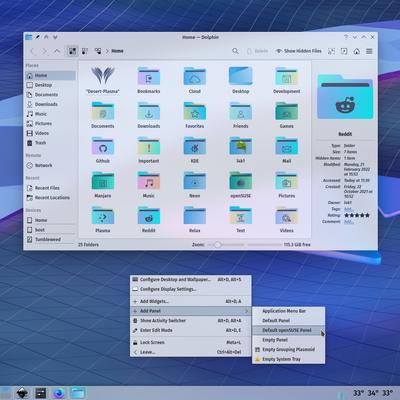
Task: Open Trash in the Places sidebar
Action: point(51,143)
